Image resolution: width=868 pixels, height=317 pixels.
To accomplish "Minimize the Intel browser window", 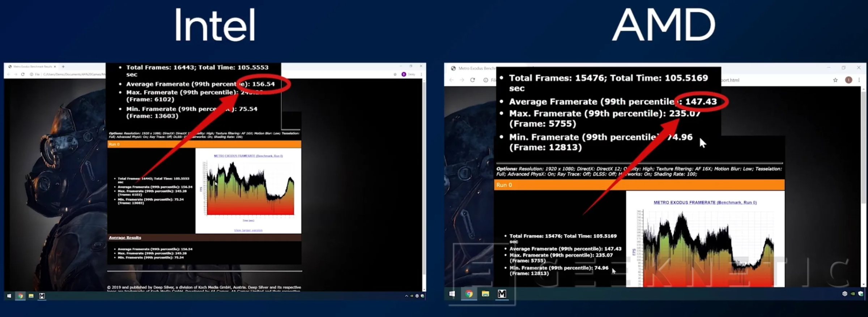I will [401, 66].
